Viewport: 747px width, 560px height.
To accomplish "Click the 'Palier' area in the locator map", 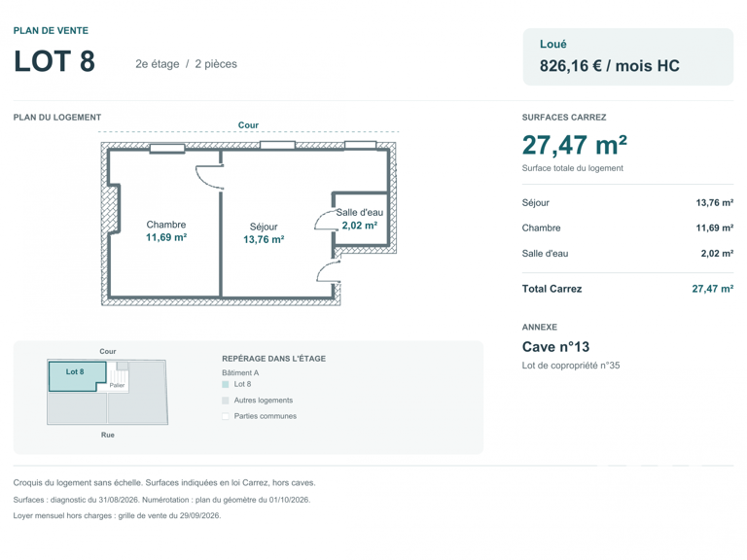I will (x=117, y=385).
